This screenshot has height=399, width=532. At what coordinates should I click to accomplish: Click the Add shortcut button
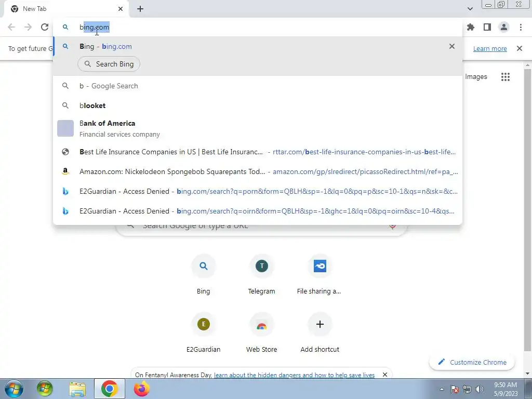(x=320, y=332)
